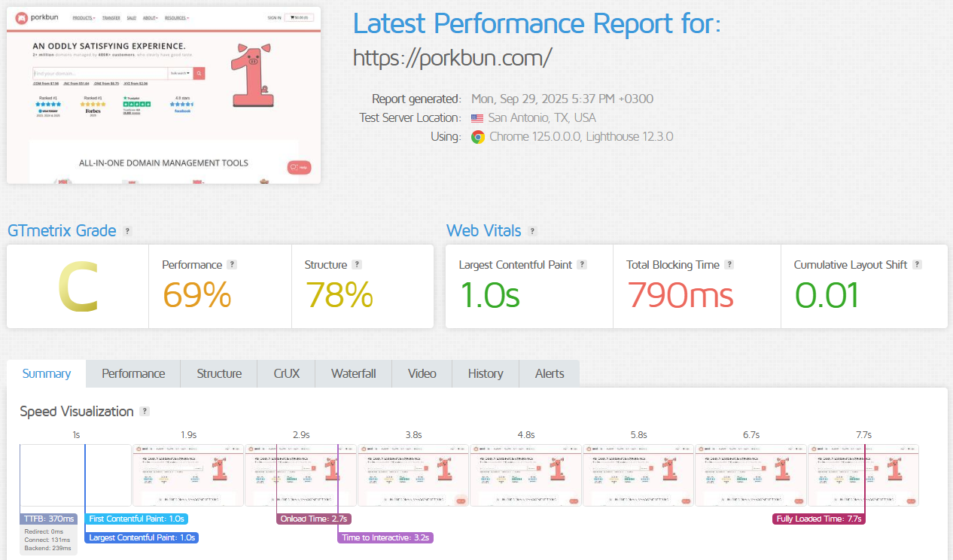This screenshot has width=953, height=560.
Task: Open help for Total Blocking Time
Action: pyautogui.click(x=729, y=265)
